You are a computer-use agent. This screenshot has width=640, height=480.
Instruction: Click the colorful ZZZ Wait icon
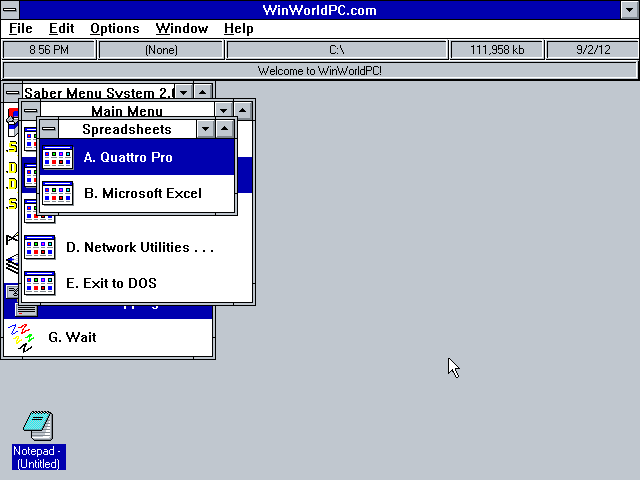coord(21,338)
